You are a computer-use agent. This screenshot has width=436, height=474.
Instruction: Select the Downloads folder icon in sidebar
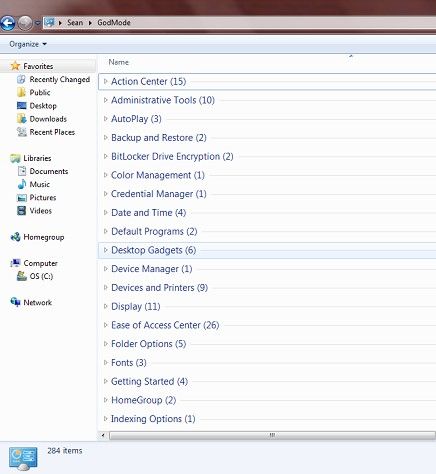point(22,119)
